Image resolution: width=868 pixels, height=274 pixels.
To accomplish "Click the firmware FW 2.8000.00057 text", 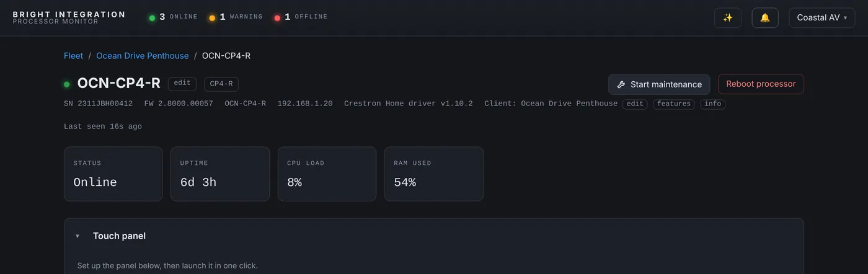I will point(179,104).
